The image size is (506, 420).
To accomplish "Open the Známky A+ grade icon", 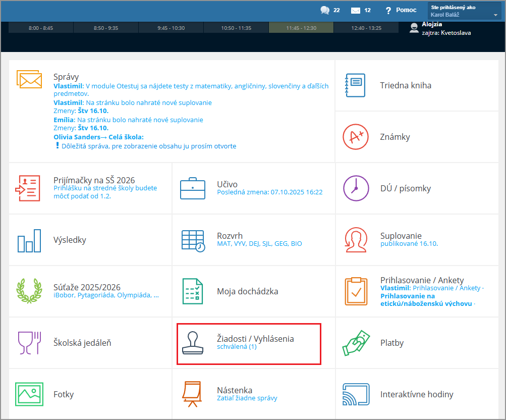I will point(355,137).
